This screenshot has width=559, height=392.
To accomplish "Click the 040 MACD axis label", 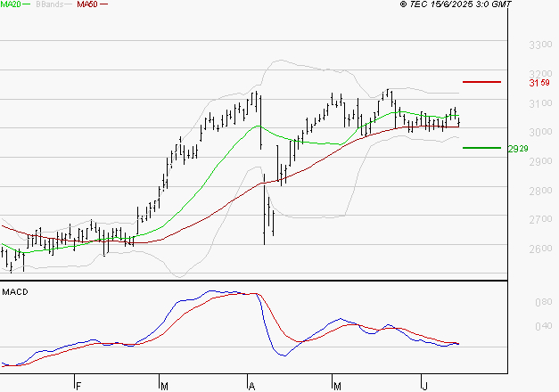I will pos(544,326).
